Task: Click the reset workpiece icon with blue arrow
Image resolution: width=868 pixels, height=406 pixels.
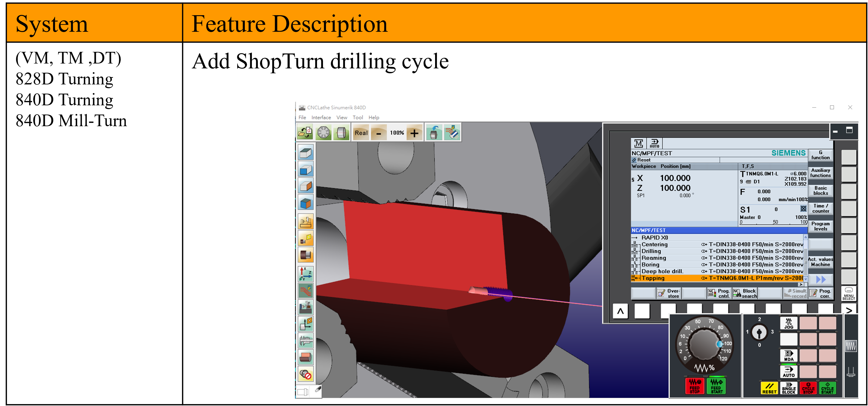Action: pos(434,132)
